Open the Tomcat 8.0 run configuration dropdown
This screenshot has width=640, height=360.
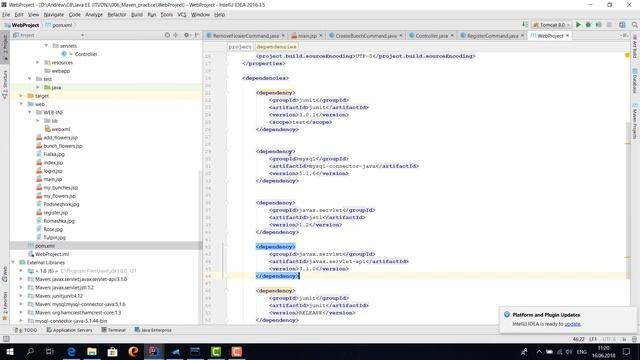click(551, 25)
